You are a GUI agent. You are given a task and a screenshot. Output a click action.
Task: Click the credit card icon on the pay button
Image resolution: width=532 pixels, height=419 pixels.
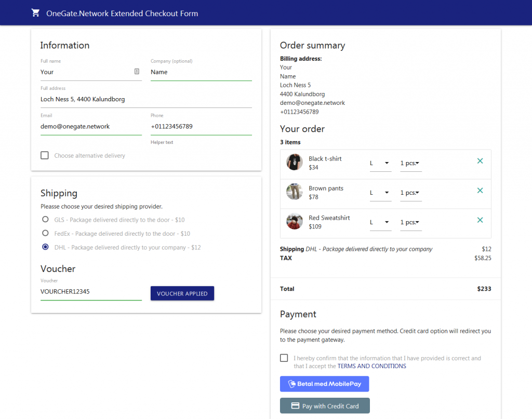(295, 406)
